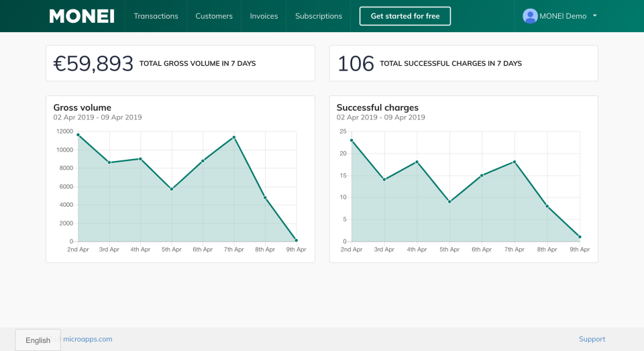Click the 5th Apr point on Gross volume chart

172,189
